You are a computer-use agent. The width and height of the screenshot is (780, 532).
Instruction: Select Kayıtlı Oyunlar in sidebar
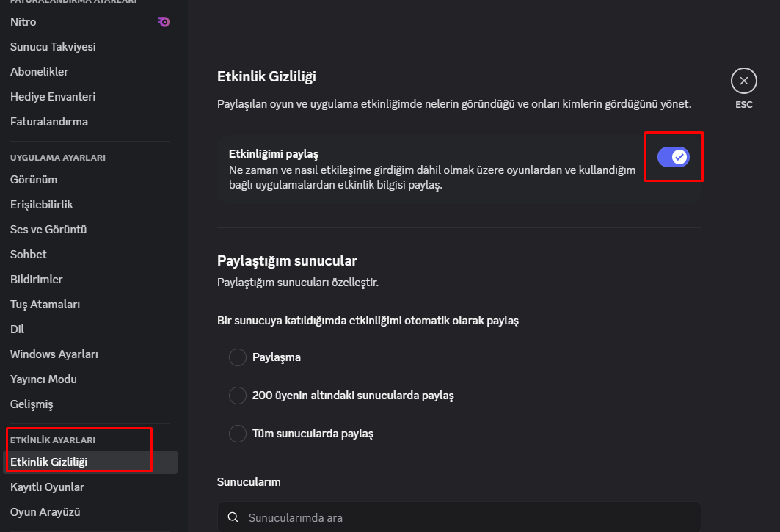coord(47,487)
